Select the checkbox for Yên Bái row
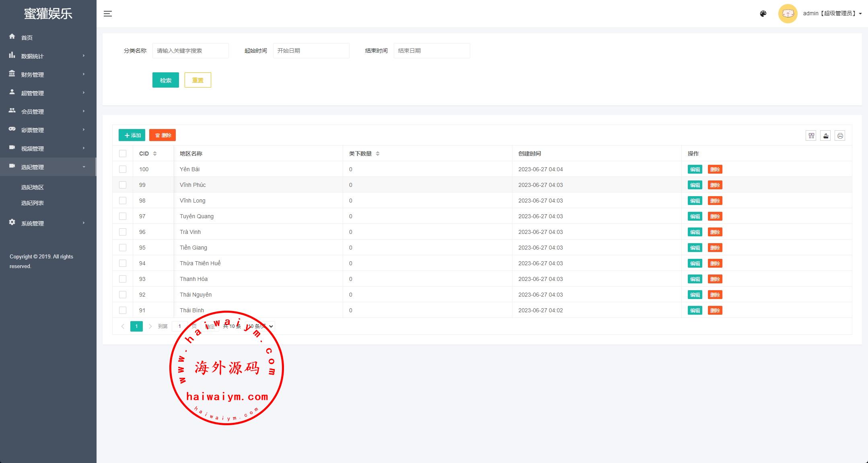 click(123, 169)
